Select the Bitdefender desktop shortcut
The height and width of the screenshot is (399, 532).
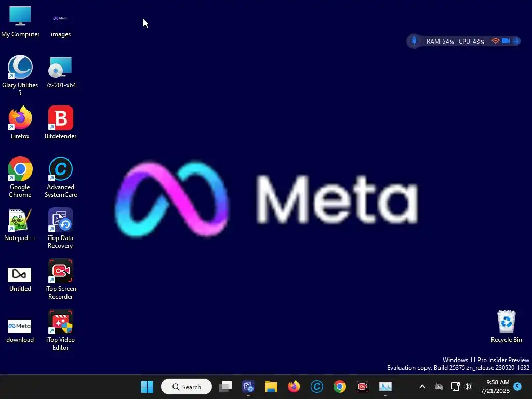click(x=61, y=123)
